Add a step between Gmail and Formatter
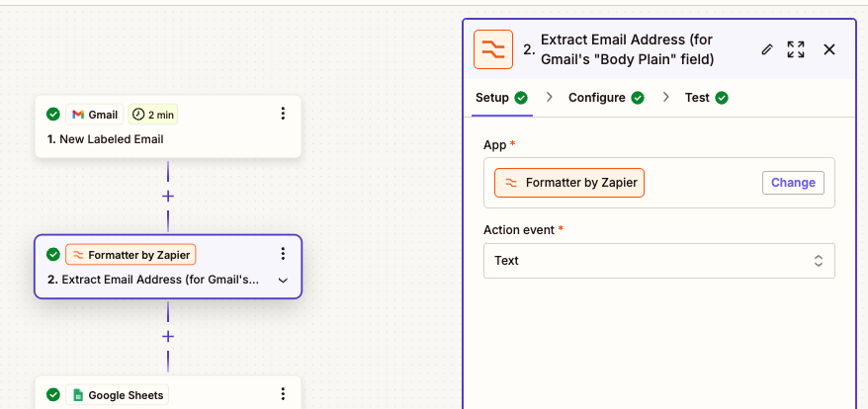Image resolution: width=868 pixels, height=409 pixels. pyautogui.click(x=168, y=196)
